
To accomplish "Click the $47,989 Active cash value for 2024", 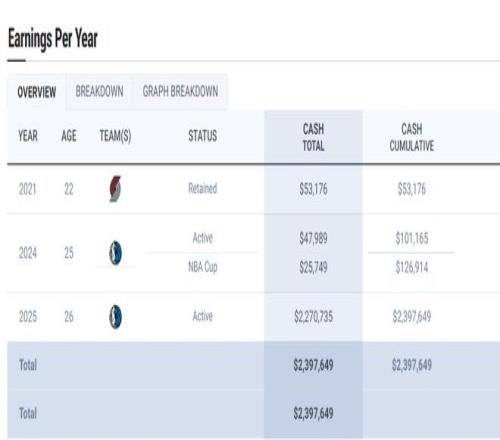I will click(313, 238).
